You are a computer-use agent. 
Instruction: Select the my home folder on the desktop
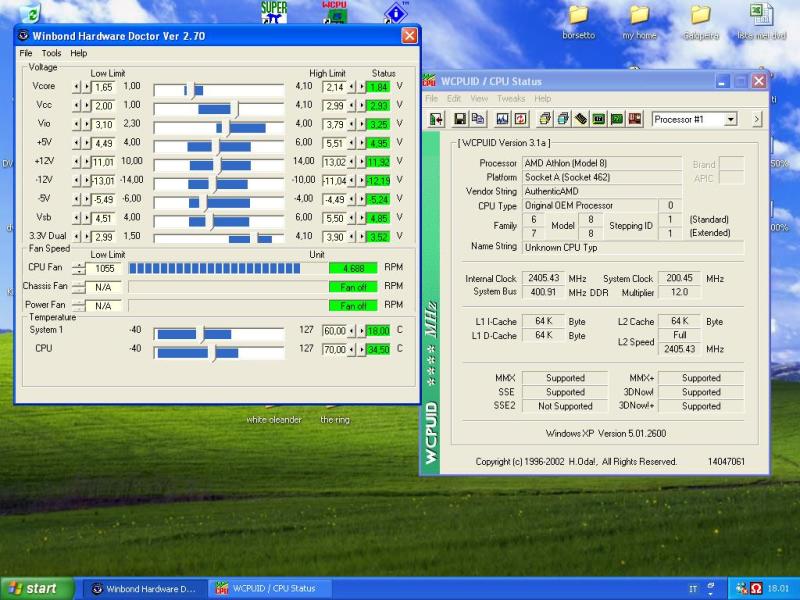639,21
